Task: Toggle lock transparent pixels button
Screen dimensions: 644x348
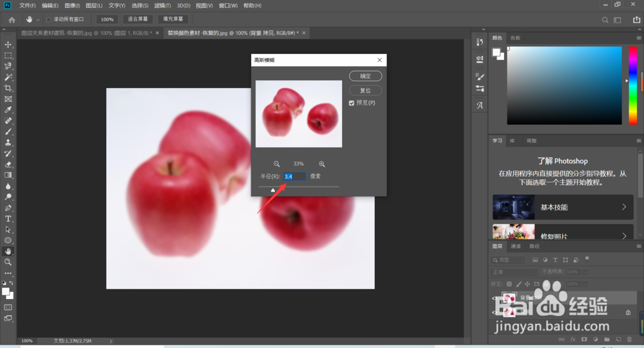Action: pyautogui.click(x=509, y=284)
